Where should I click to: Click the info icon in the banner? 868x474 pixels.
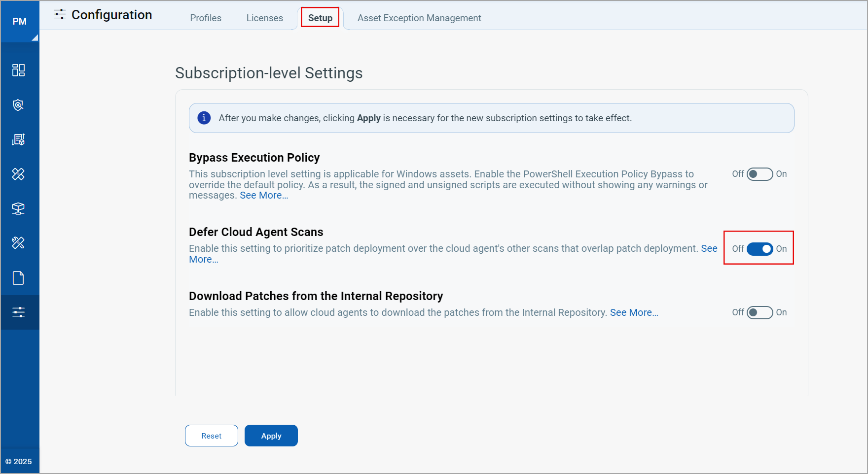pos(204,118)
